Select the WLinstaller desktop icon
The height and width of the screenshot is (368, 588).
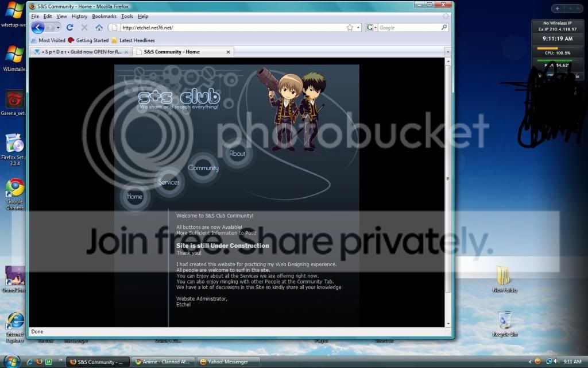point(14,59)
